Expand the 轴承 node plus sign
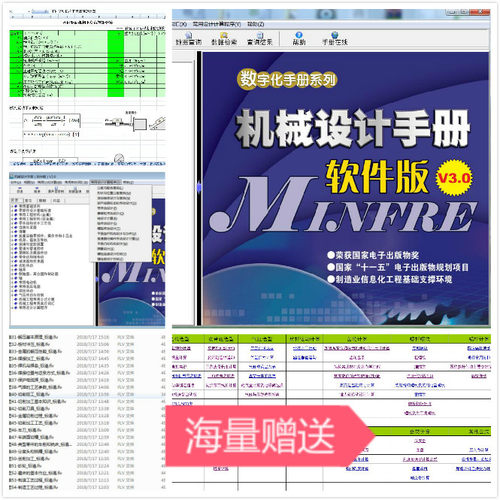Screen dimensions: 500x500 coord(12,270)
